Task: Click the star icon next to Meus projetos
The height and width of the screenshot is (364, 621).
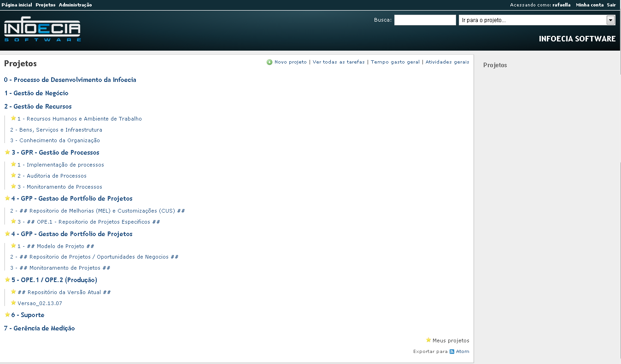Action: click(x=428, y=340)
